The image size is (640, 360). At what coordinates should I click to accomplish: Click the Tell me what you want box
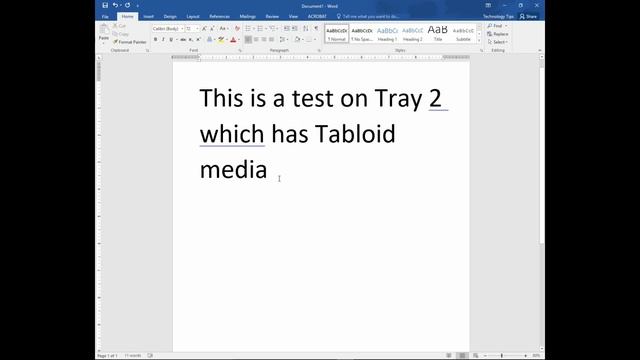coord(368,17)
